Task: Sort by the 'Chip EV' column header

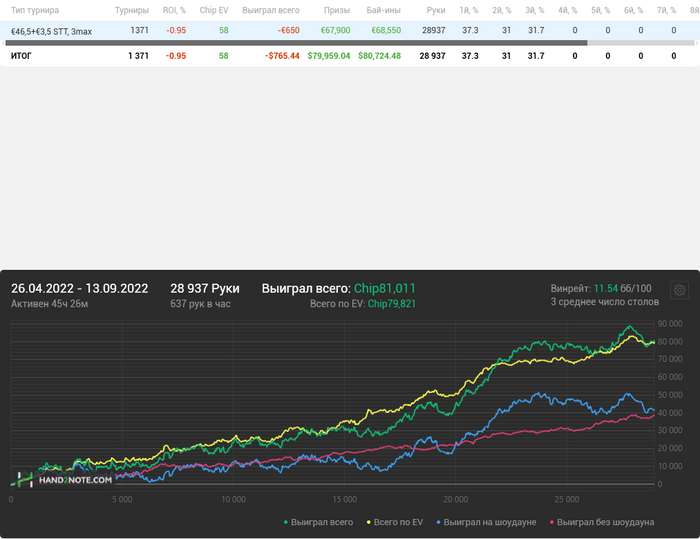Action: coord(214,10)
